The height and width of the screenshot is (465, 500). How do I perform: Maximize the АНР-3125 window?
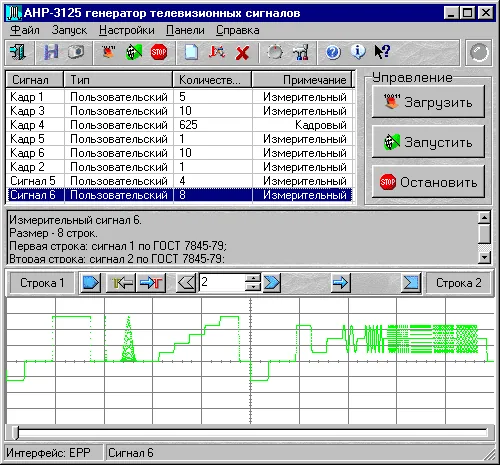467,13
